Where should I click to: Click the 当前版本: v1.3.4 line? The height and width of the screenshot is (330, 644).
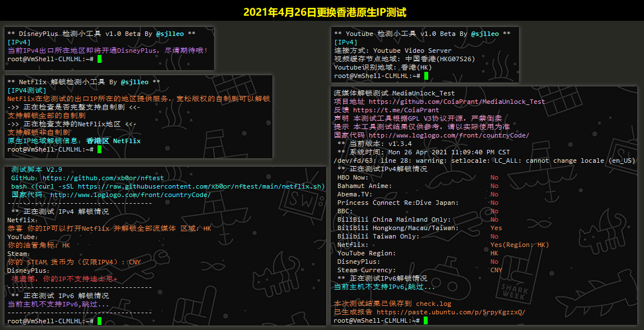pyautogui.click(x=374, y=144)
